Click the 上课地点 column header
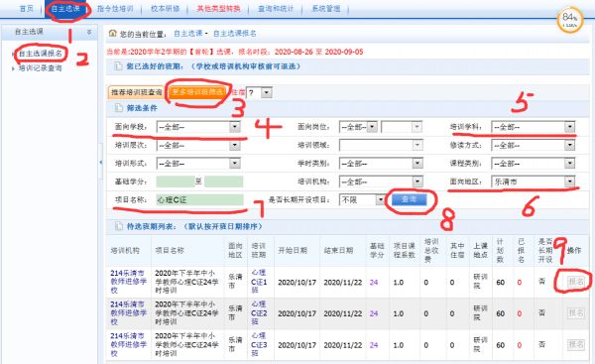595x364 pixels. tap(480, 251)
